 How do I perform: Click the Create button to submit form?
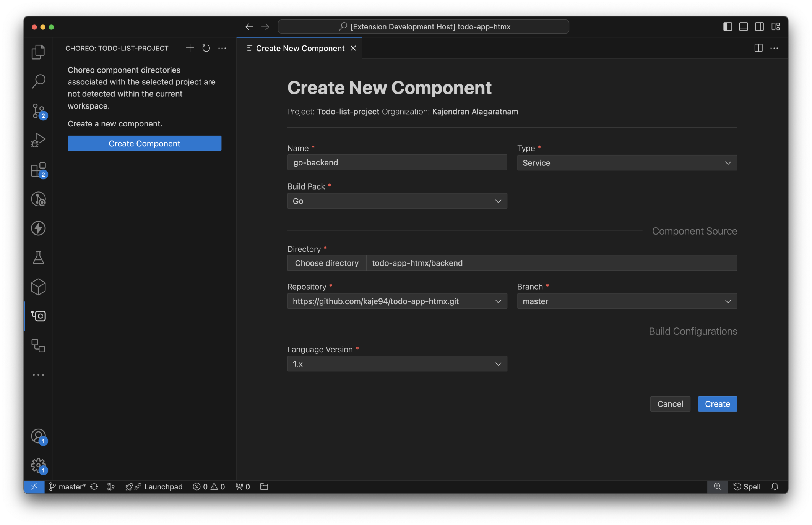[717, 404]
